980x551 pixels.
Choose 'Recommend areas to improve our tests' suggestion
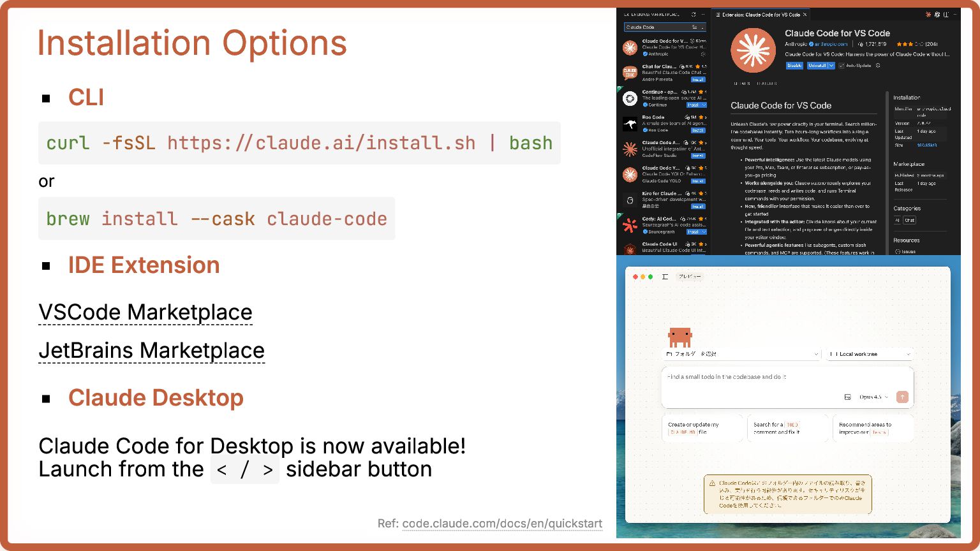point(873,428)
